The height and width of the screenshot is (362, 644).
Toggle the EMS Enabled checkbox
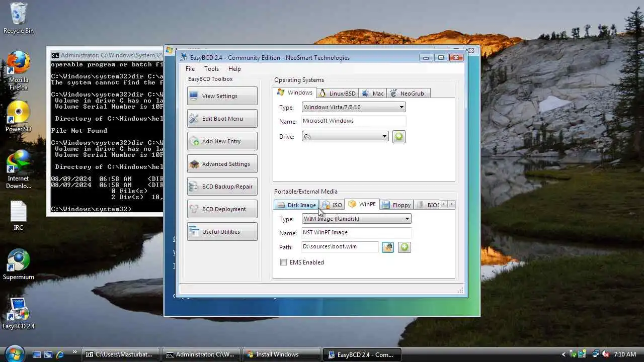[284, 262]
